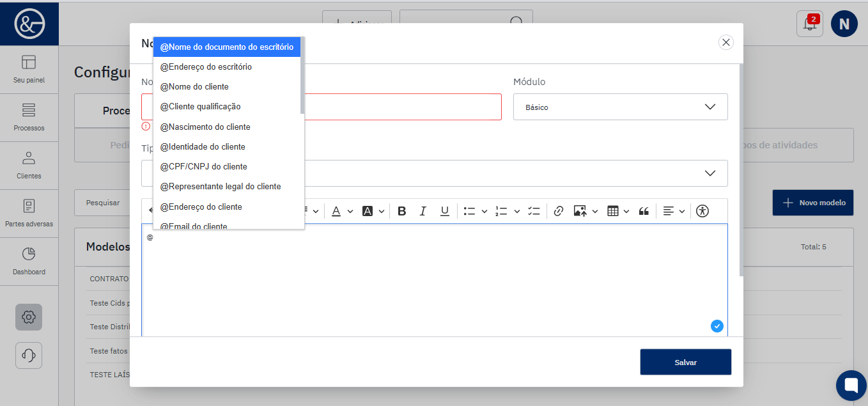Open the chat widget bubble
868x406 pixels.
(851, 385)
